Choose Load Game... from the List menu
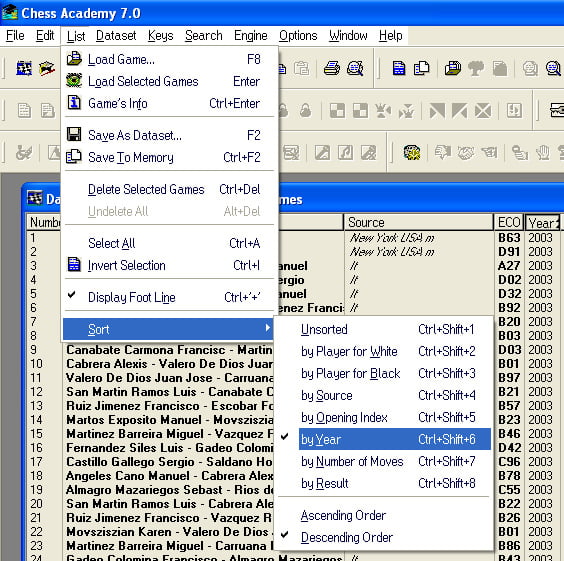This screenshot has width=564, height=561. pyautogui.click(x=168, y=59)
